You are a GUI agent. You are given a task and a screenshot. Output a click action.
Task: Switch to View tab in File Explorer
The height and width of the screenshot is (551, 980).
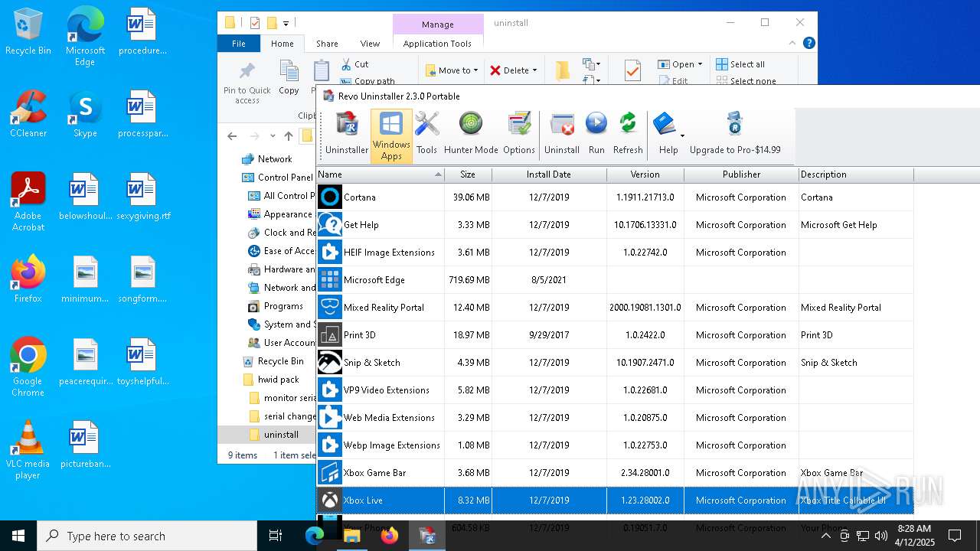click(370, 44)
